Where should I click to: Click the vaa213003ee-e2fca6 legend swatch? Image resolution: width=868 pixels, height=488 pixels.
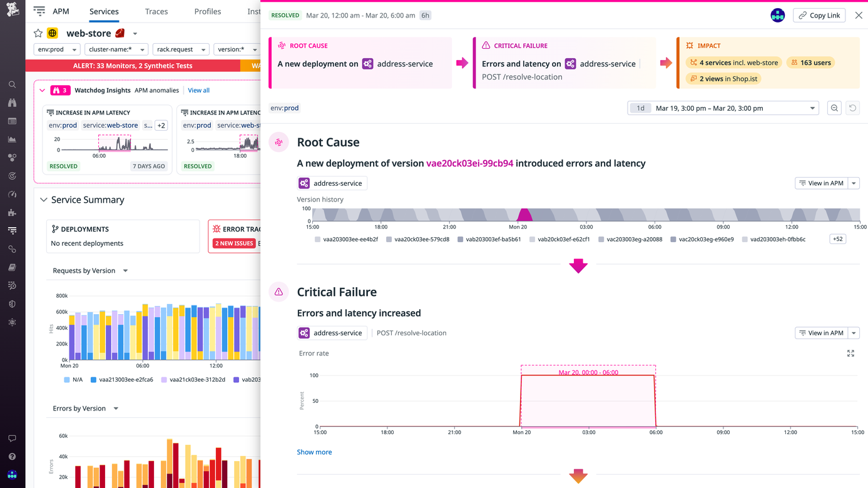pos(93,380)
